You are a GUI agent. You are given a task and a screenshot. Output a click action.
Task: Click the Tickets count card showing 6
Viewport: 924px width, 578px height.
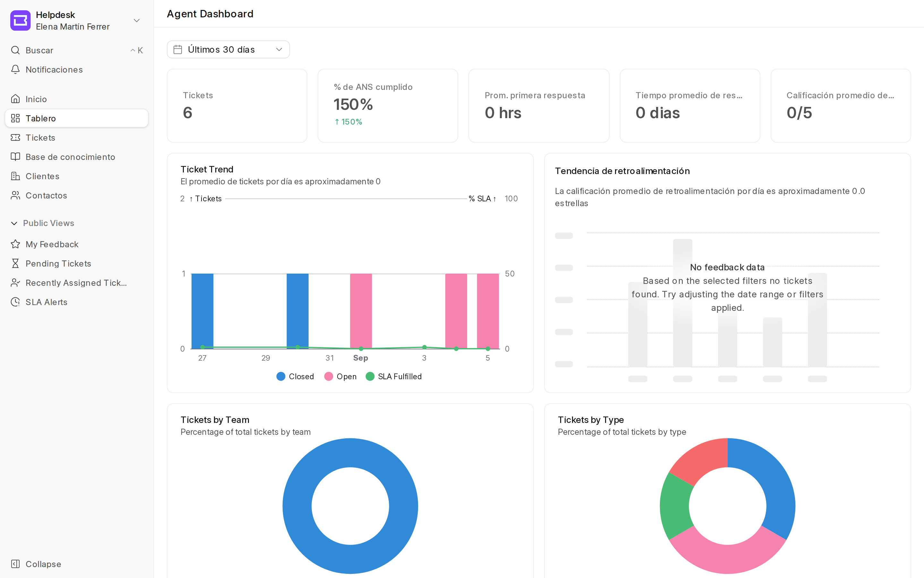[x=237, y=106]
